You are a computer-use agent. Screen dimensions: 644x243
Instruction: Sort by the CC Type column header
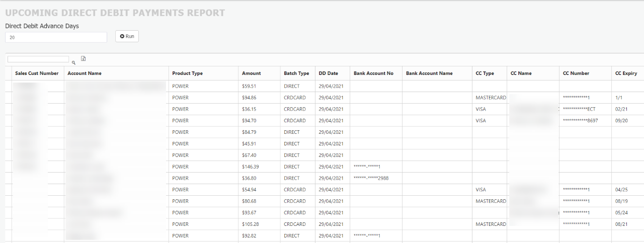coord(485,73)
